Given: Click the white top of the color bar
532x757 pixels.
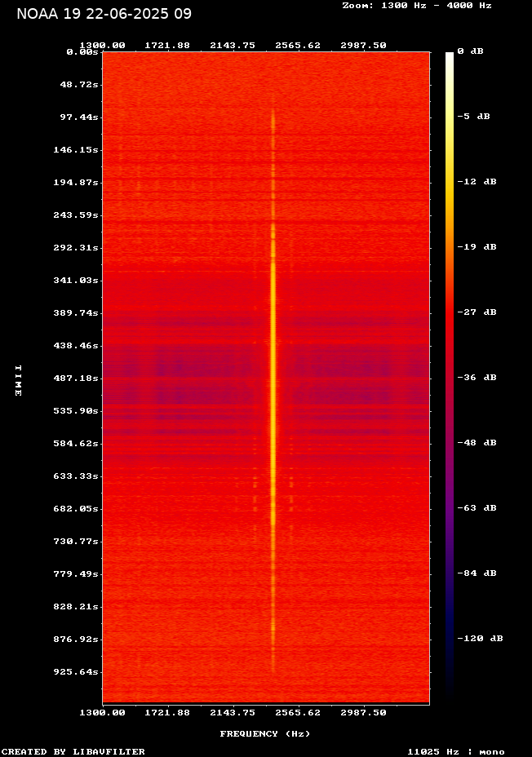Looking at the screenshot, I should click(x=449, y=57).
